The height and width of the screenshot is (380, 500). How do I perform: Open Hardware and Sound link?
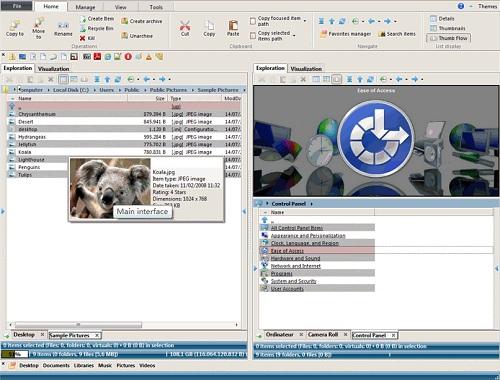tap(295, 258)
